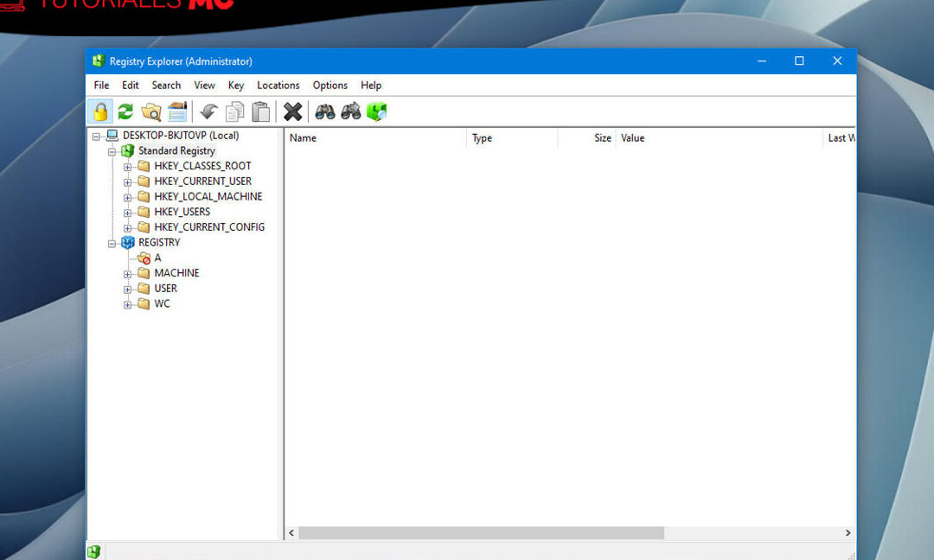The width and height of the screenshot is (934, 560).
Task: Click the copy pages toolbar icon
Action: [234, 111]
